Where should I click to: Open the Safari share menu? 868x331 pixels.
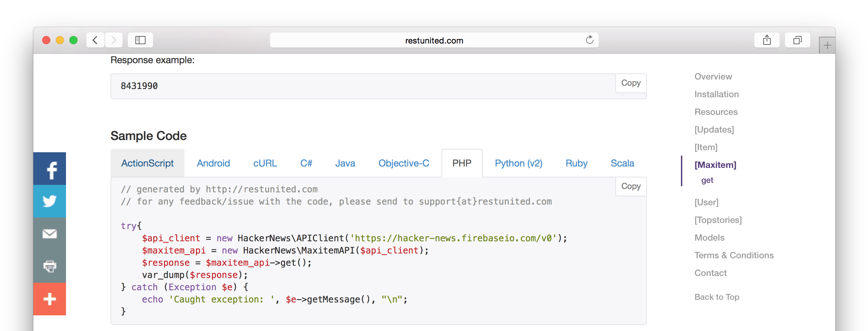point(767,40)
